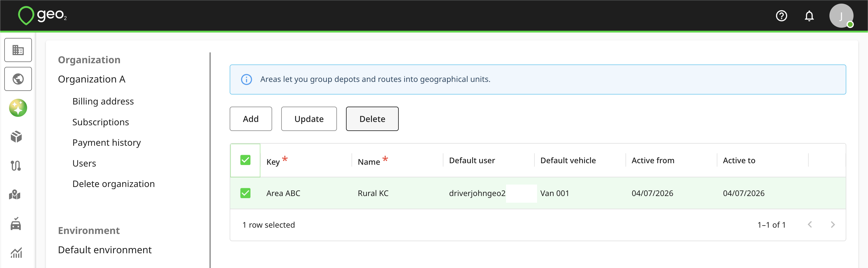The width and height of the screenshot is (868, 268).
Task: Click the 1–1 of 1 pagination text
Action: [x=772, y=225]
